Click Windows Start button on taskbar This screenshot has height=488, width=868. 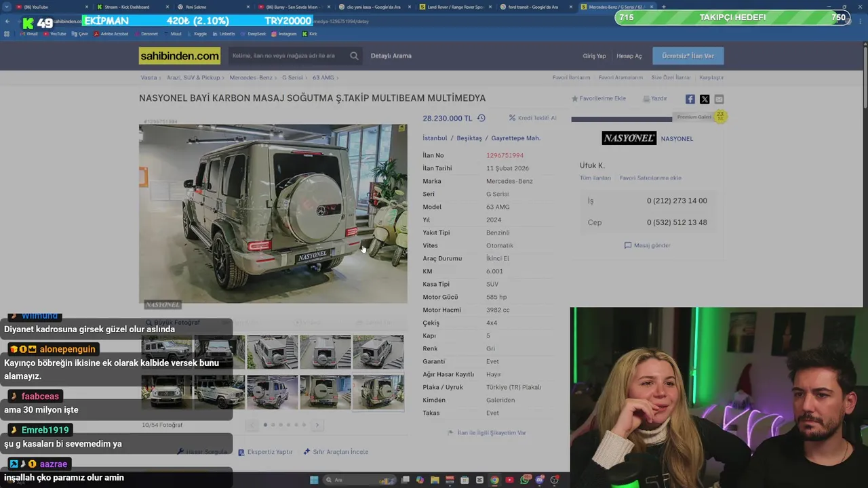tap(314, 480)
